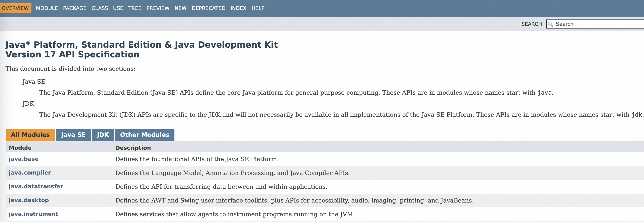
Task: Go to the TREE navigation link
Action: click(135, 8)
